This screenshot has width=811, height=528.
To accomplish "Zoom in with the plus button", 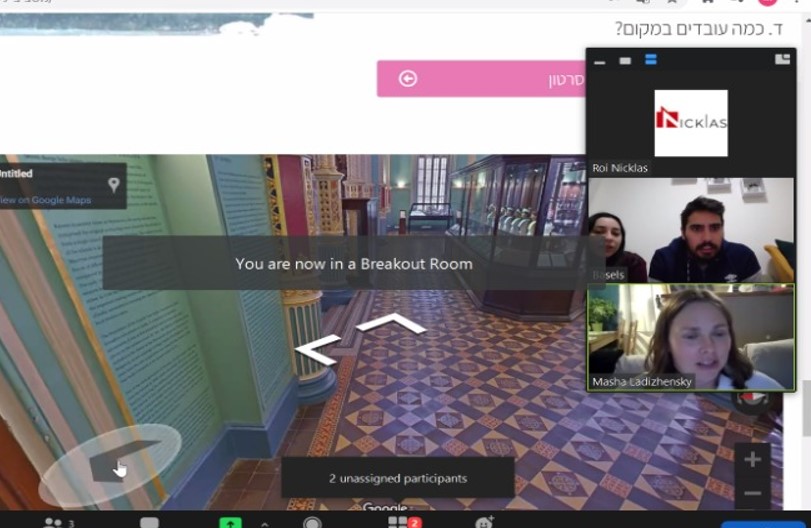I will 752,459.
